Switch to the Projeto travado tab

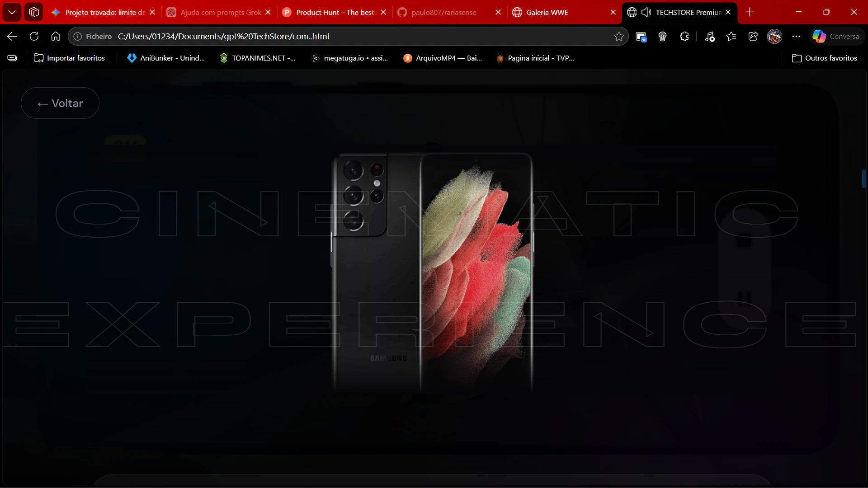coord(104,12)
